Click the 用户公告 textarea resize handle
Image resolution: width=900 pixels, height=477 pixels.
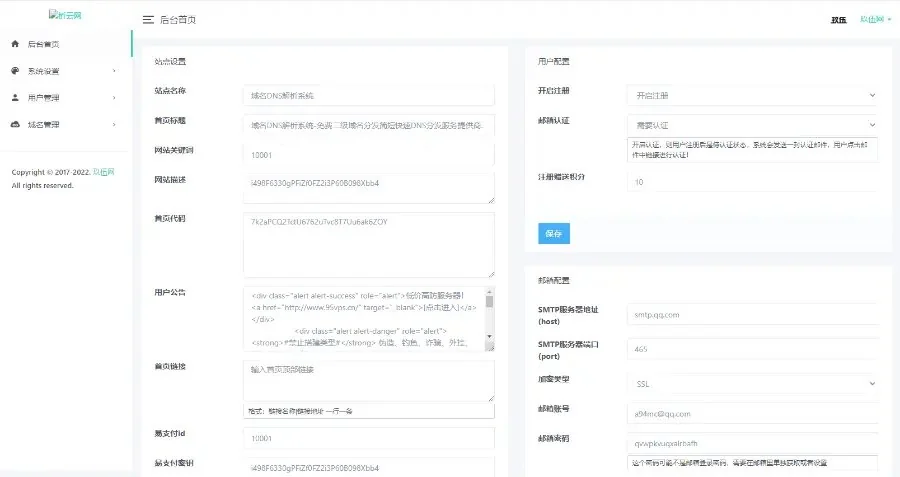tap(490, 346)
